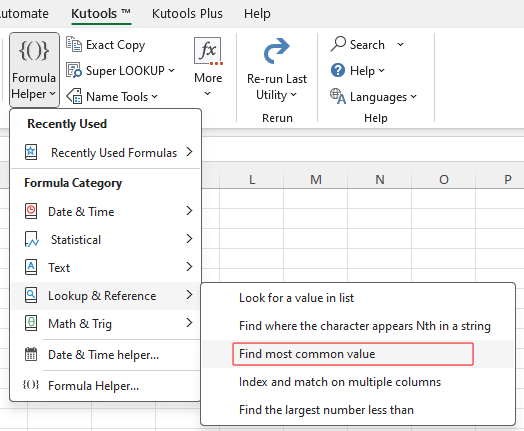This screenshot has width=524, height=431.
Task: Open the Formula Helper… menu label
Action: pyautogui.click(x=93, y=386)
